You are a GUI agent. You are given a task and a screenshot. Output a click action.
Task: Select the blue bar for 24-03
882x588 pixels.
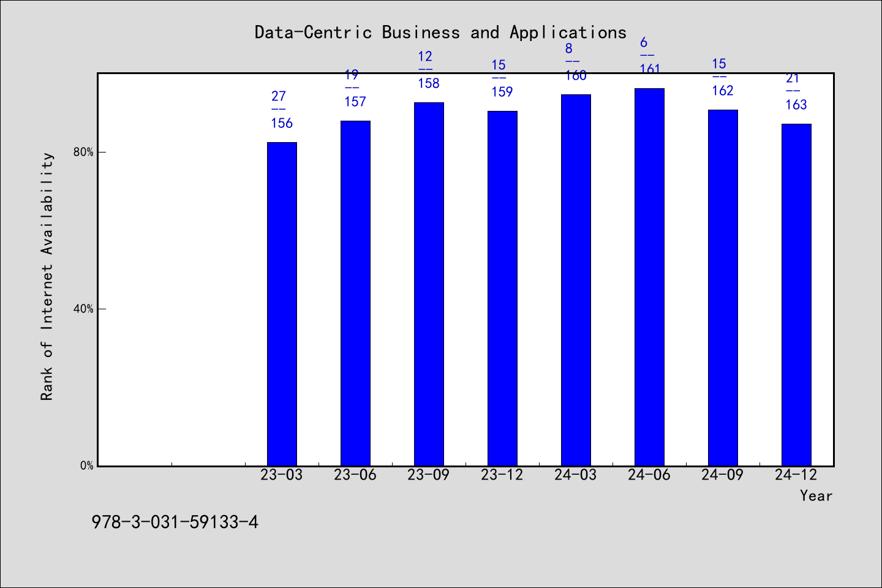[x=576, y=280]
